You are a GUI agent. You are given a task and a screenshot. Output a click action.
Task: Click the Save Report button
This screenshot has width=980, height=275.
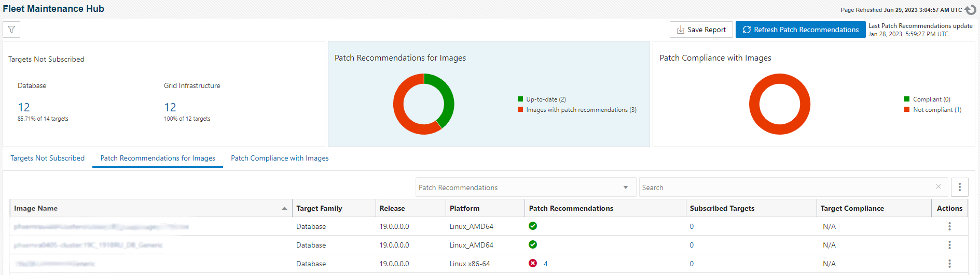[701, 30]
